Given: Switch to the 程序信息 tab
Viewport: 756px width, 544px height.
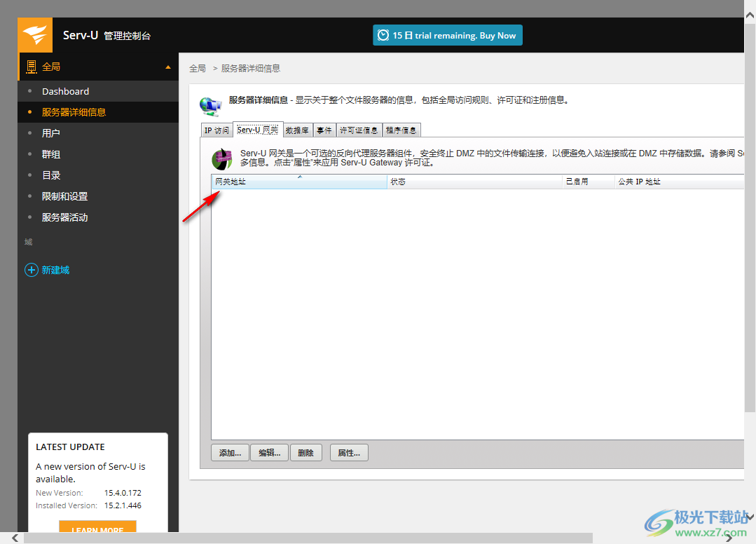Looking at the screenshot, I should tap(401, 130).
